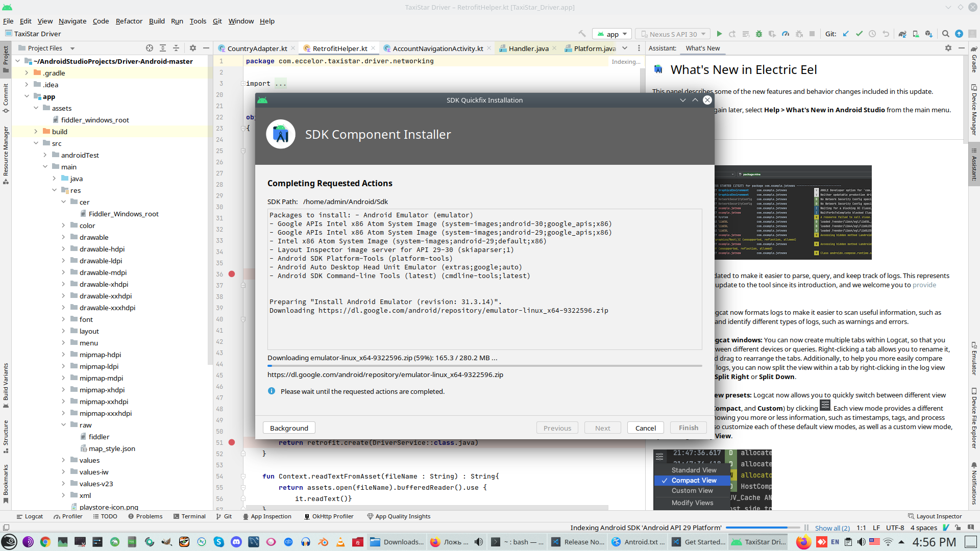Click the Debug app bug icon

[x=759, y=34]
